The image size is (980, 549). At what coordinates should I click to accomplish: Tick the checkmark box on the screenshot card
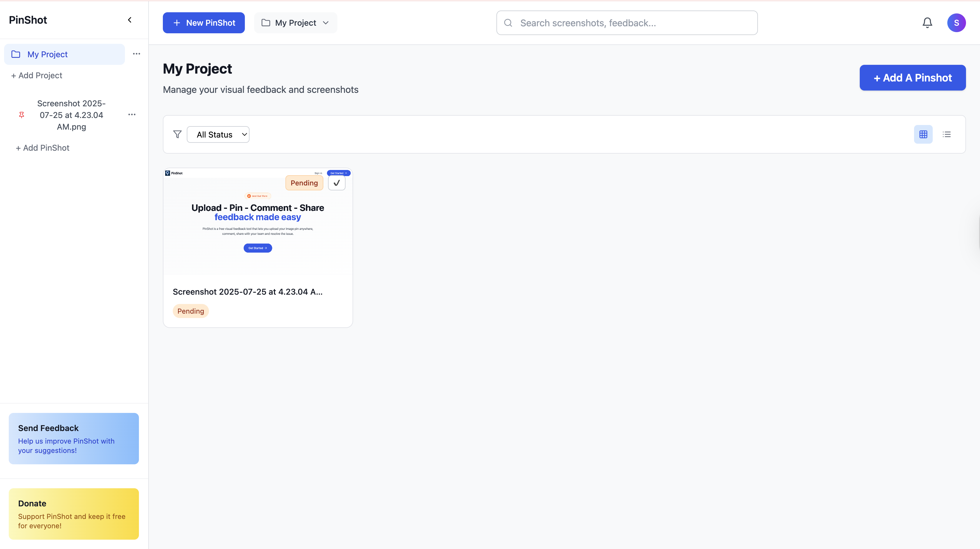tap(336, 183)
